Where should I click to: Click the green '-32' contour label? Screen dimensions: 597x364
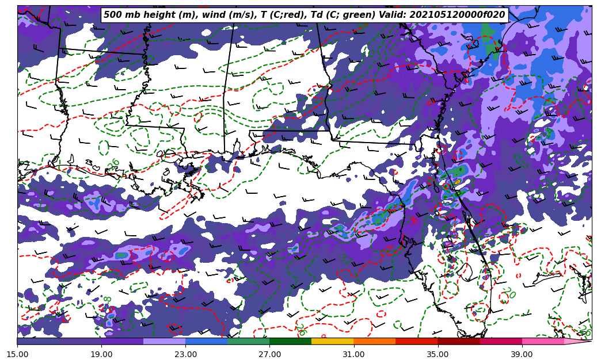coord(344,259)
